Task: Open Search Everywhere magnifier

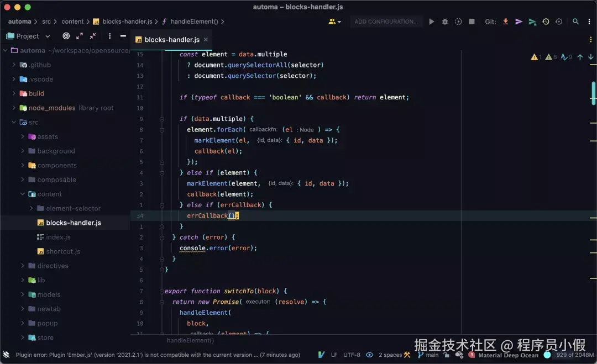Action: click(x=575, y=22)
